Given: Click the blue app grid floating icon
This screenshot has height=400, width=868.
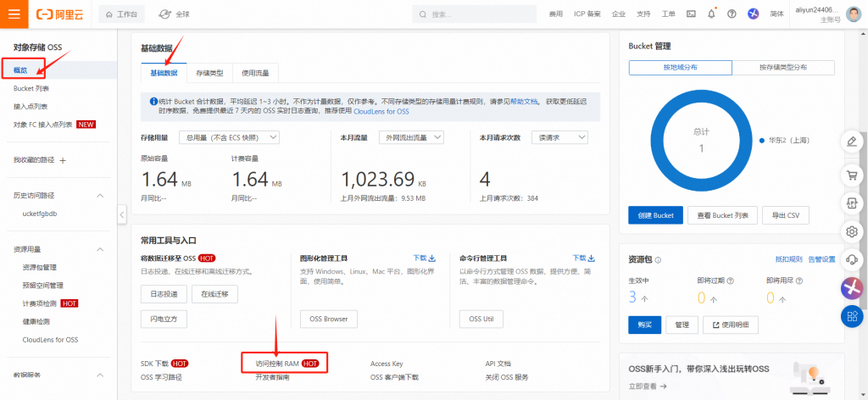Looking at the screenshot, I should coord(852,316).
